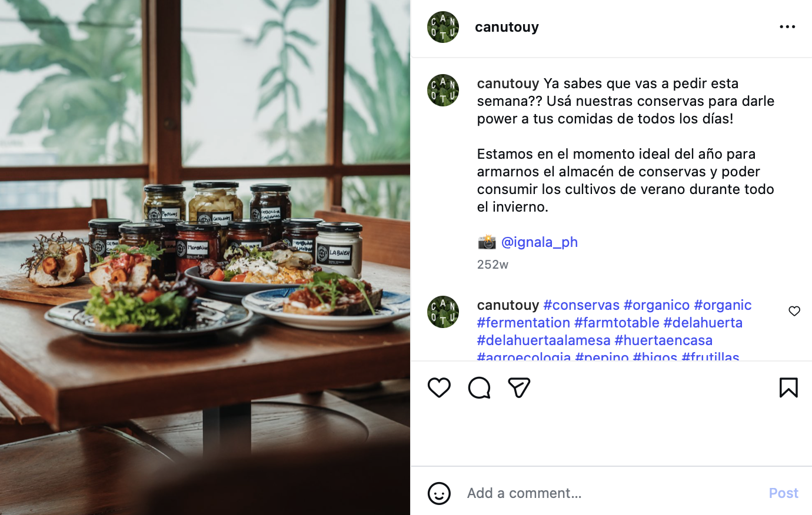Focus the Add a comment field
The image size is (812, 515).
pyautogui.click(x=612, y=493)
